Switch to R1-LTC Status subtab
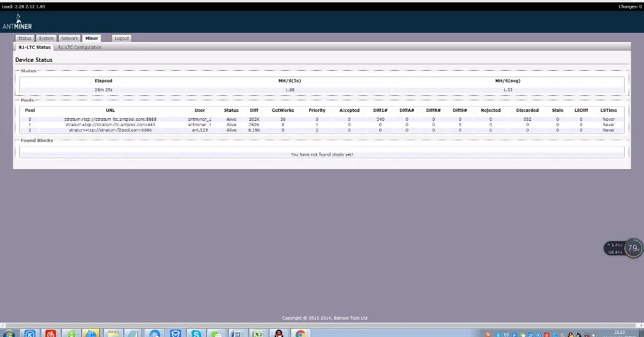The image size is (644, 337). 35,47
